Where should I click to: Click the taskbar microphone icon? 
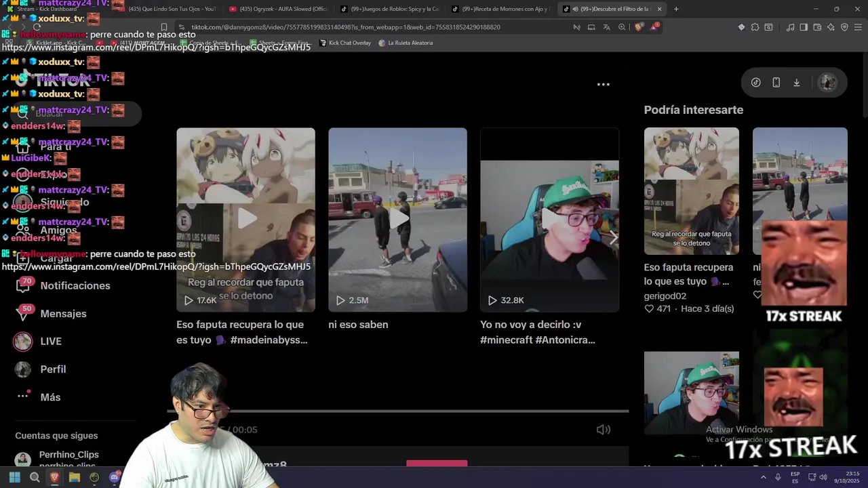(x=778, y=477)
